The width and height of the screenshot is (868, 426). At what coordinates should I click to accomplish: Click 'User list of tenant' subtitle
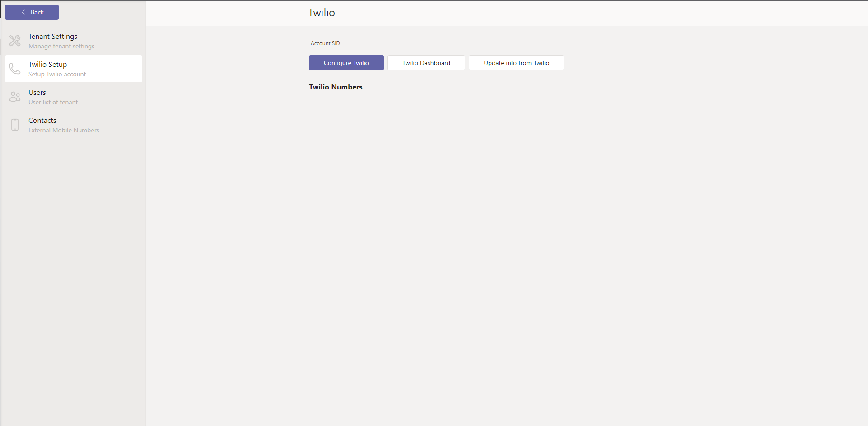click(x=53, y=102)
